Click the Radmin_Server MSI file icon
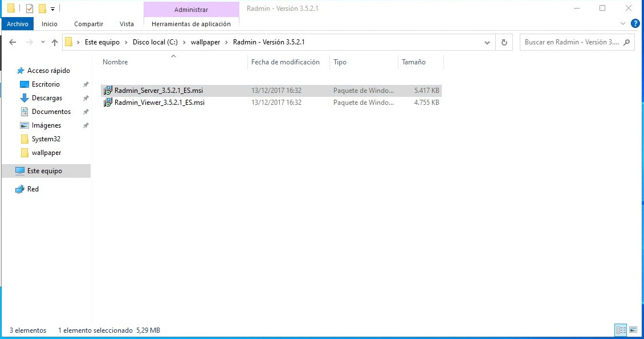 click(x=108, y=90)
